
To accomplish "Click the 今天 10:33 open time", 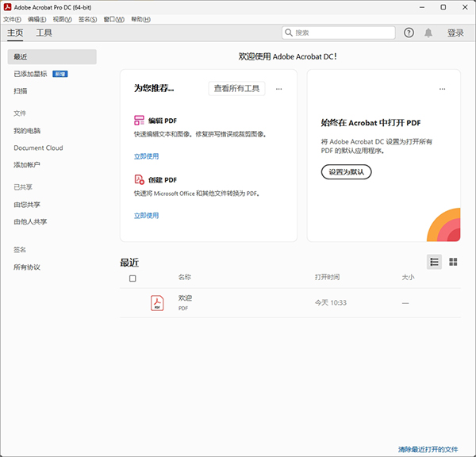I will 331,303.
